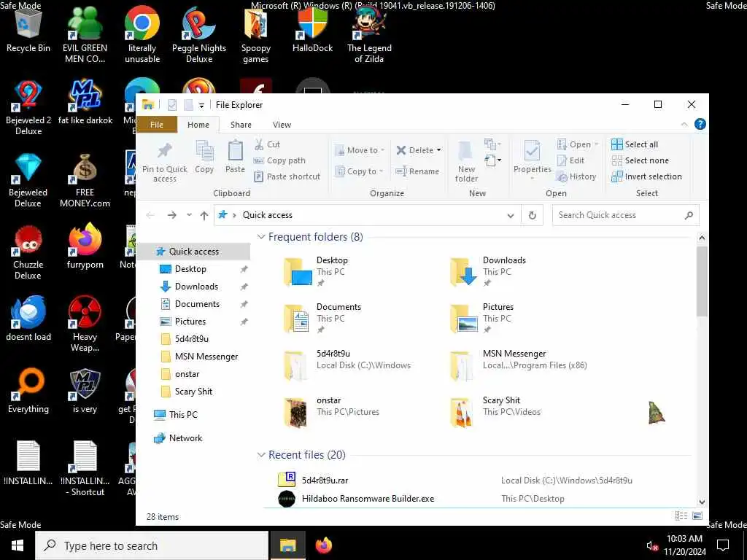Click Paste shortcut in ribbon
Image resolution: width=747 pixels, height=560 pixels.
pyautogui.click(x=287, y=176)
